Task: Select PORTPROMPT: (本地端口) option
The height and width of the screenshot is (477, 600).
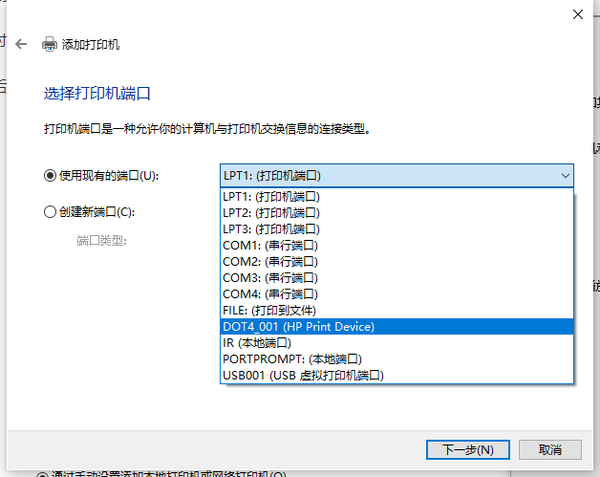Action: [397, 359]
